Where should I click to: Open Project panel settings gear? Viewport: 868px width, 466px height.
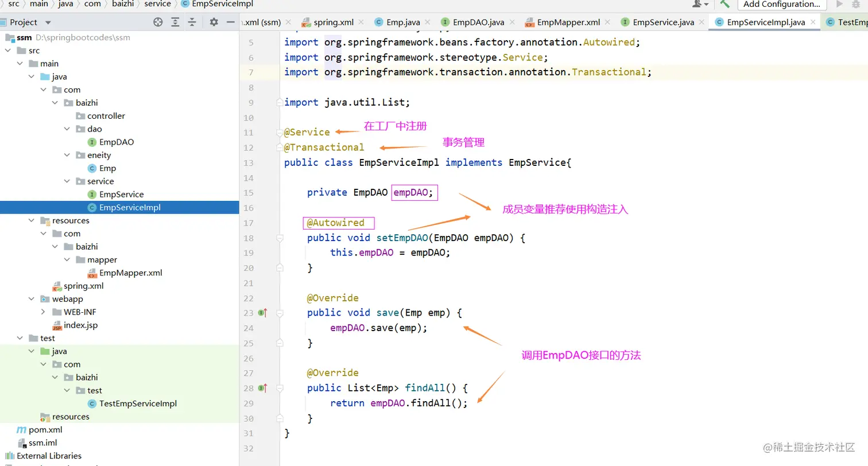[x=214, y=22]
